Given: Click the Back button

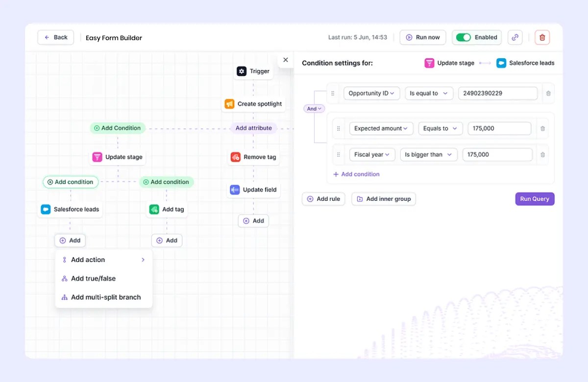Looking at the screenshot, I should point(56,37).
